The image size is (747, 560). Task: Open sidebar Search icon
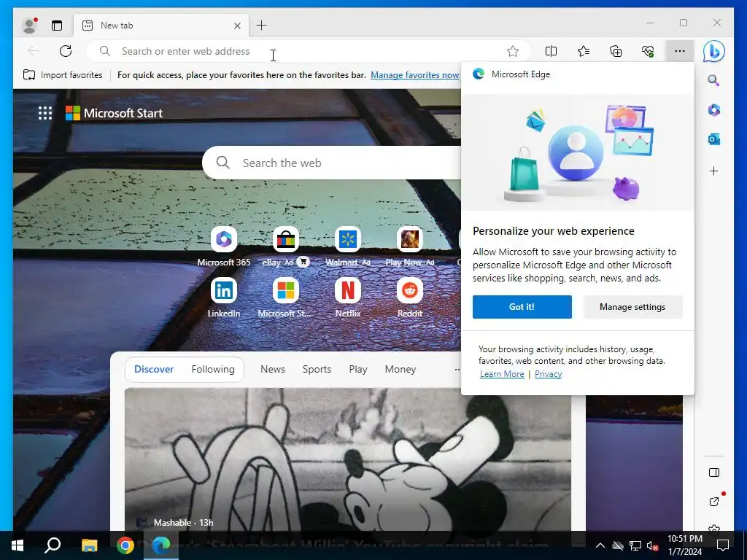(x=713, y=80)
